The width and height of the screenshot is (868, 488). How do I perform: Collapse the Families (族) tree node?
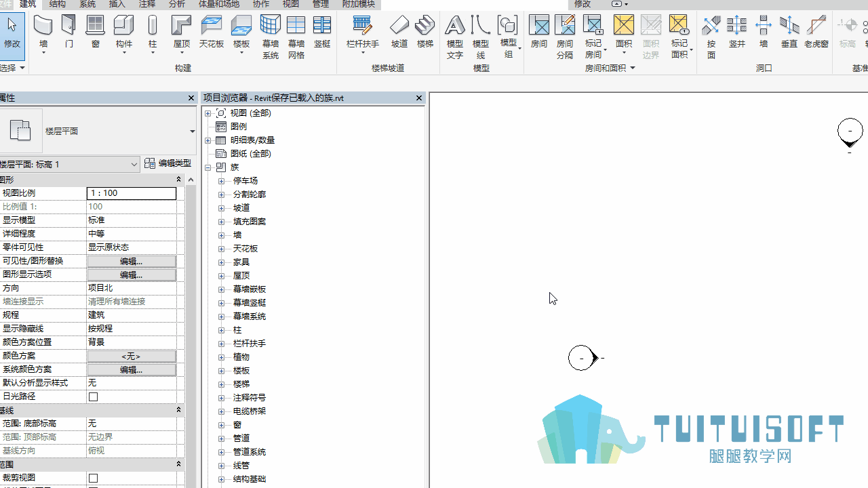coord(208,167)
